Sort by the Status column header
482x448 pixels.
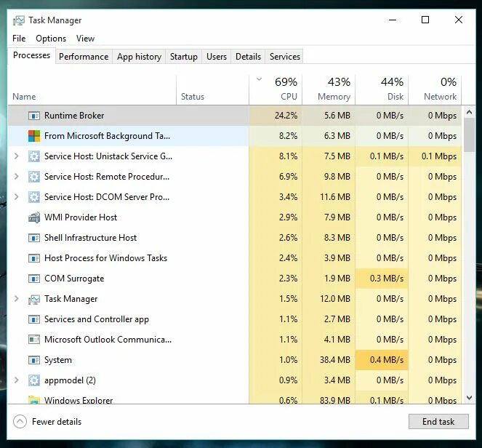coord(212,89)
